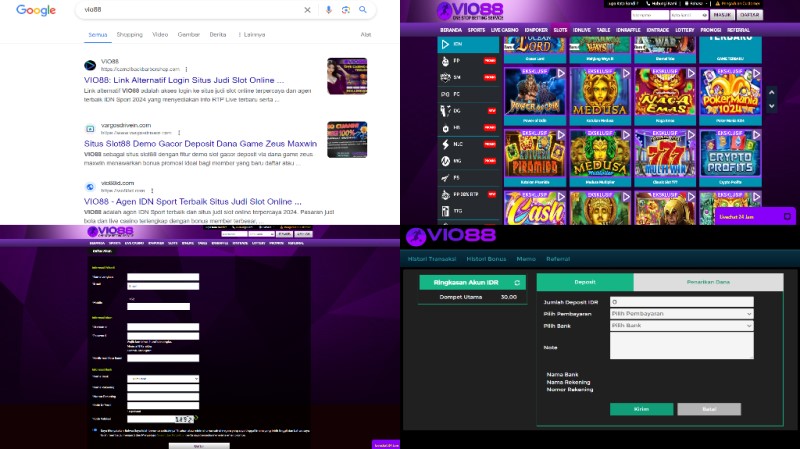Select the Penarikan Dana tab

pos(708,282)
